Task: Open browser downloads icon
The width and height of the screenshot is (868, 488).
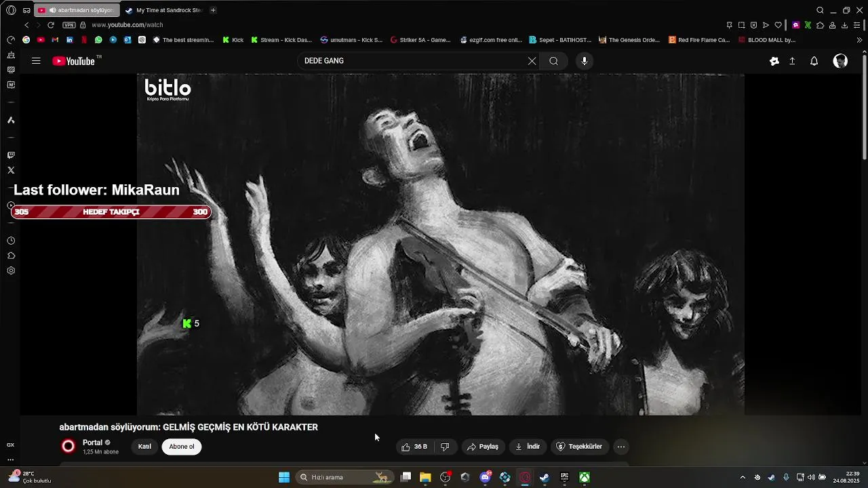Action: (845, 25)
